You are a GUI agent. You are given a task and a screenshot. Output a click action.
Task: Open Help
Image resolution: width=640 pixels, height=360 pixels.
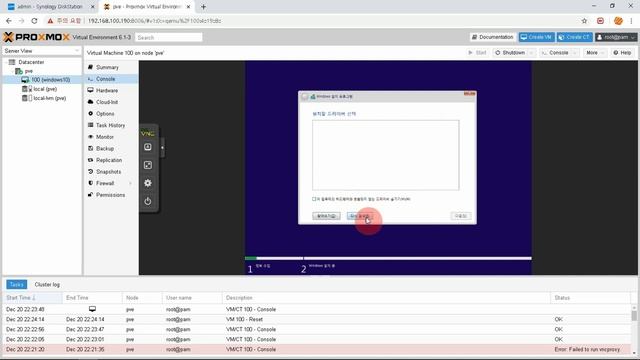622,53
